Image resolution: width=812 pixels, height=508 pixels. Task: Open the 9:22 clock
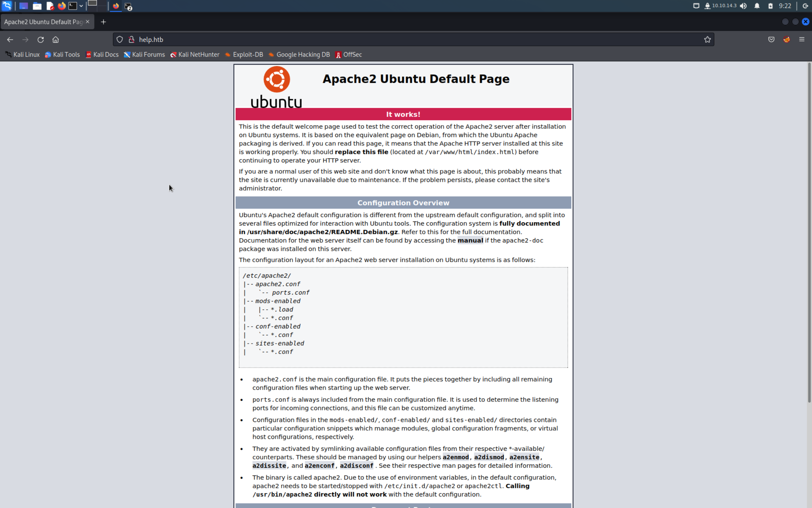(785, 6)
